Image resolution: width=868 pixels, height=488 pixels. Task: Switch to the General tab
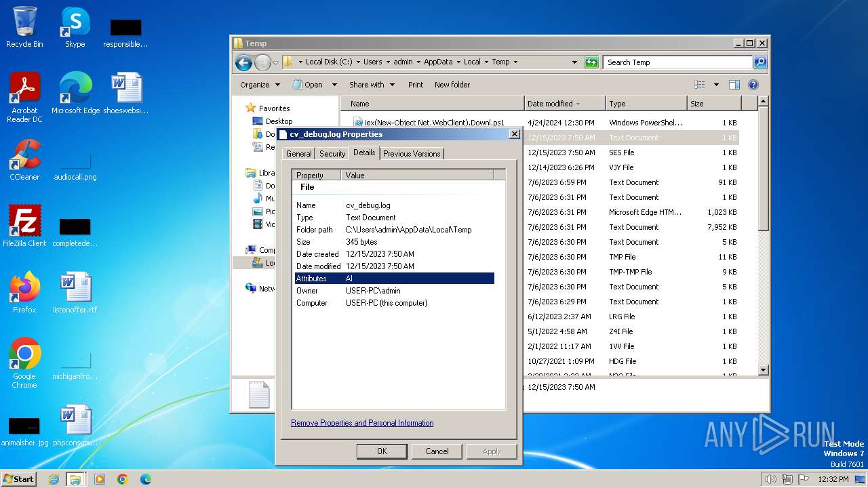tap(298, 154)
